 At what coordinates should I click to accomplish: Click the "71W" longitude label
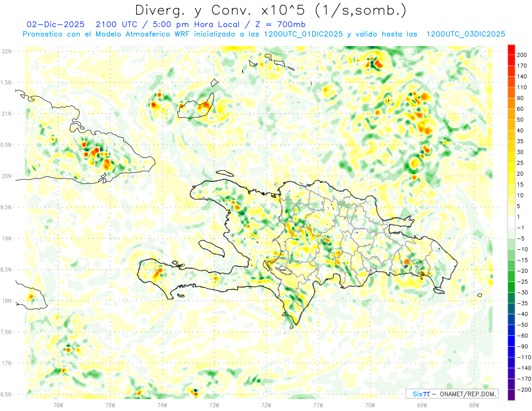pos(318,405)
